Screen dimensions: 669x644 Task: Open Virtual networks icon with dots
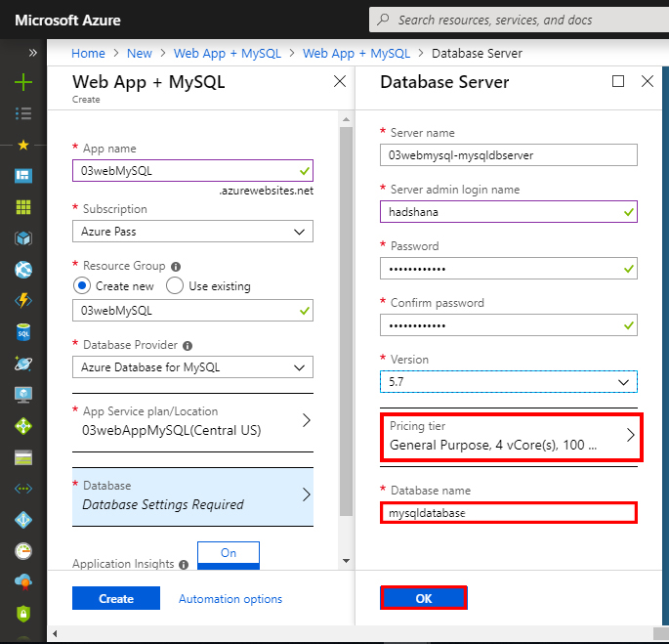(23, 489)
